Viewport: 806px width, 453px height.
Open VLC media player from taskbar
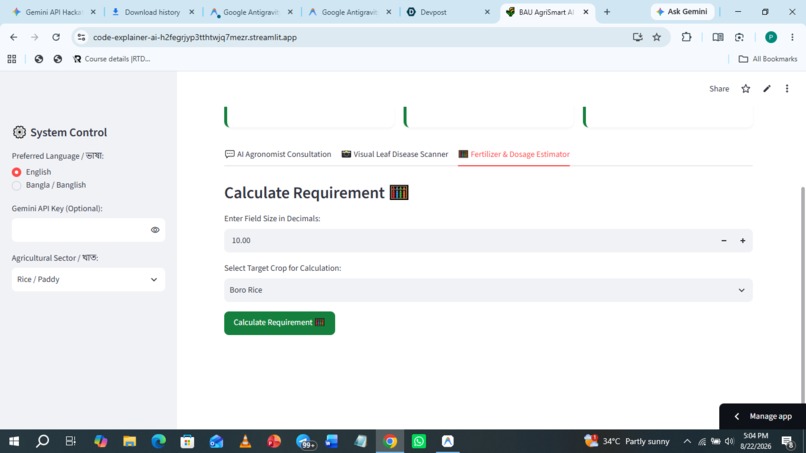pyautogui.click(x=245, y=441)
